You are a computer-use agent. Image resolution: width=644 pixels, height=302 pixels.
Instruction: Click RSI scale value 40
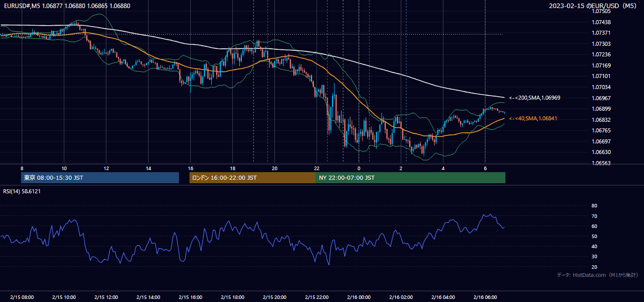594,246
